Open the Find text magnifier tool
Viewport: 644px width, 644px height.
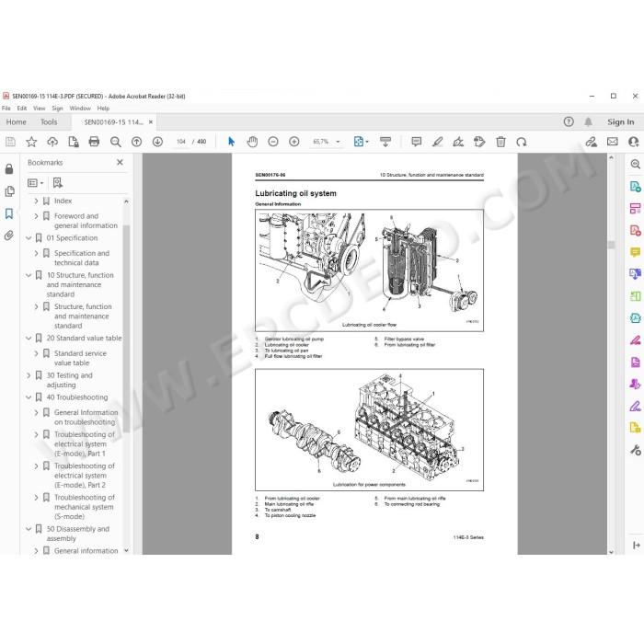tap(115, 142)
